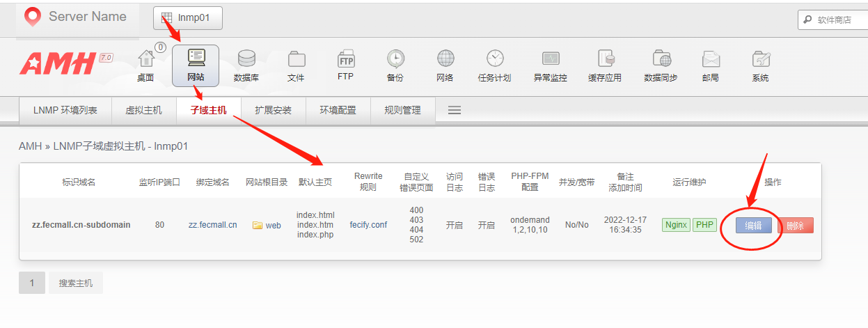
Task: Click the search magnifier in 软件商店 box
Action: click(808, 19)
